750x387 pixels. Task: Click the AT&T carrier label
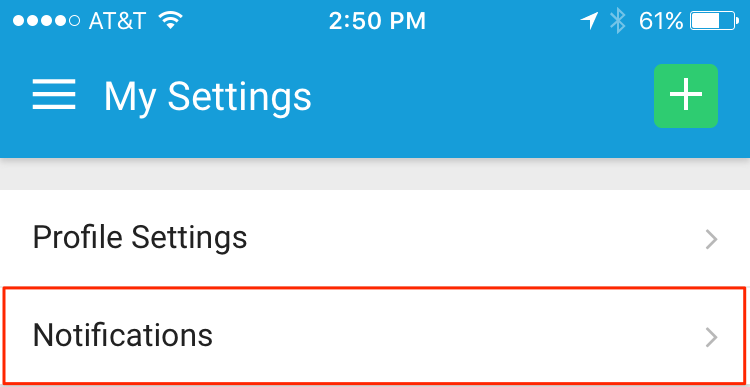tap(117, 21)
